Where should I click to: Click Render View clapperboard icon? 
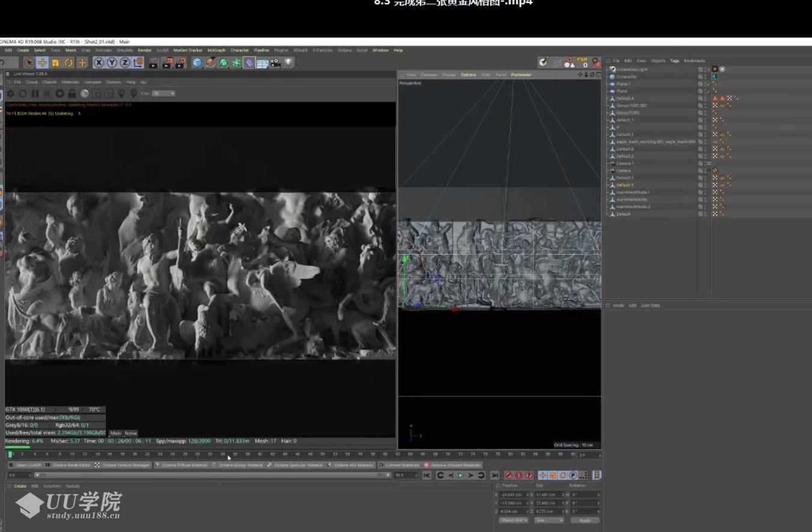click(x=153, y=63)
